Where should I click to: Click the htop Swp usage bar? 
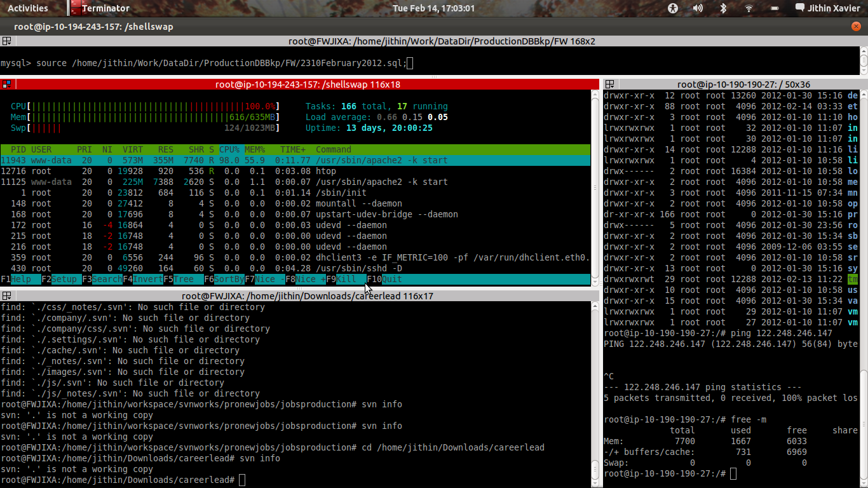145,128
